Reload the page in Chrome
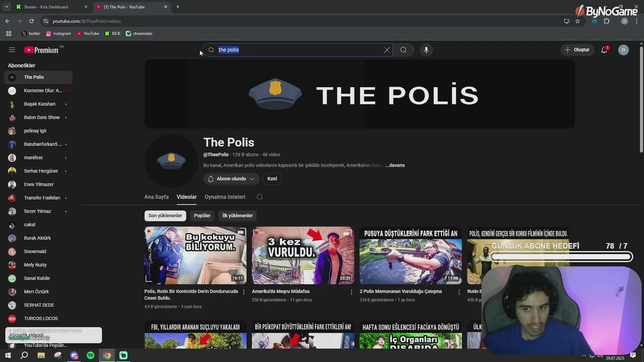This screenshot has width=644, height=362. (31, 21)
